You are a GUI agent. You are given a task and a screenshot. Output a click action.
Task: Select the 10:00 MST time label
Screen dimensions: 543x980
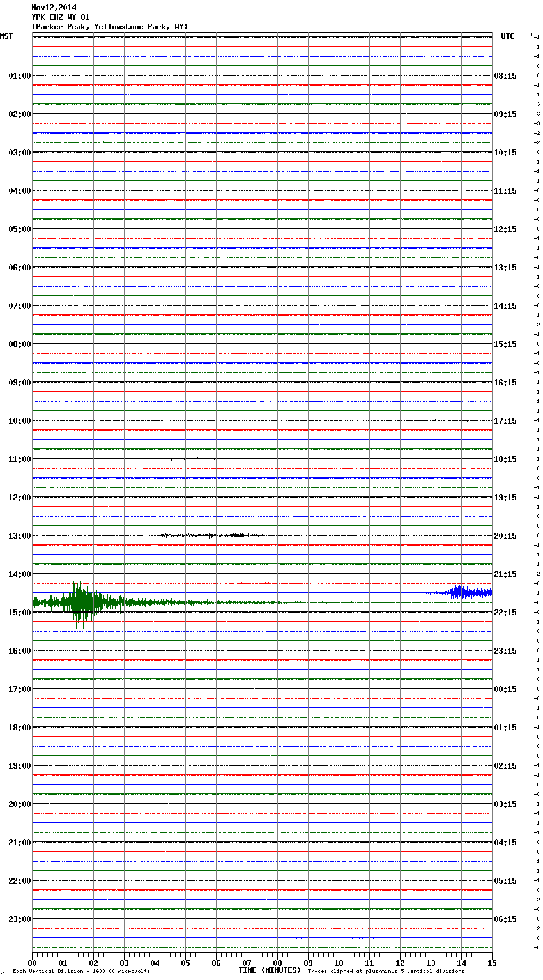point(19,421)
